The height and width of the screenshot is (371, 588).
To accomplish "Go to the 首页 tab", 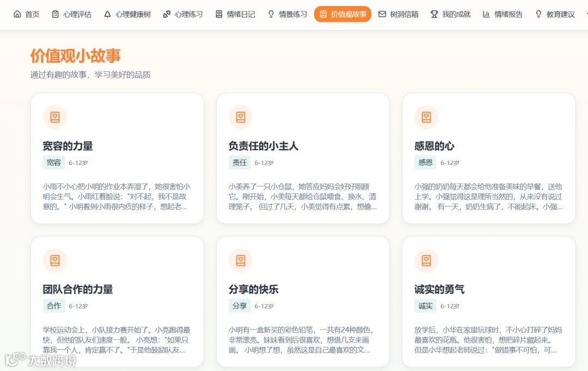I will 27,14.
